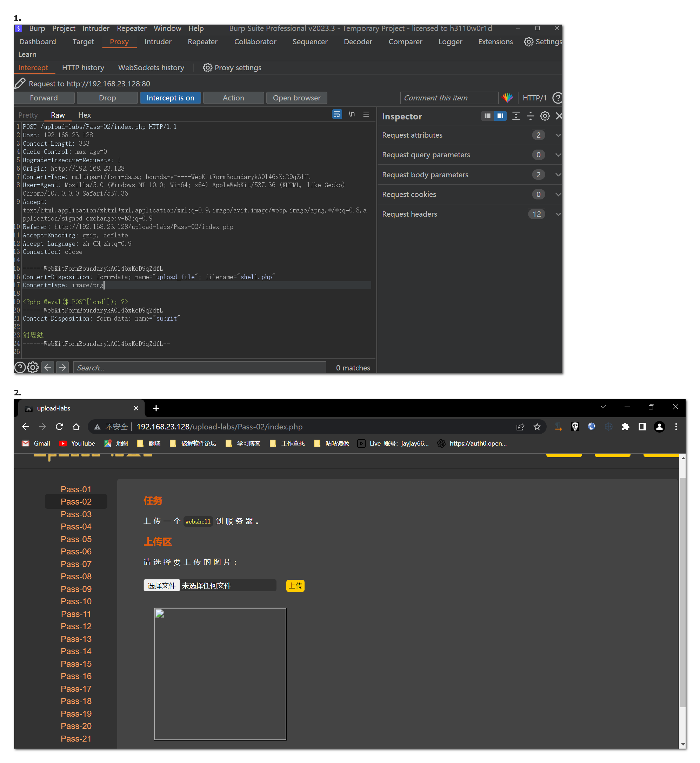Click the search previous match arrow
Image resolution: width=700 pixels, height=763 pixels.
[x=48, y=367]
